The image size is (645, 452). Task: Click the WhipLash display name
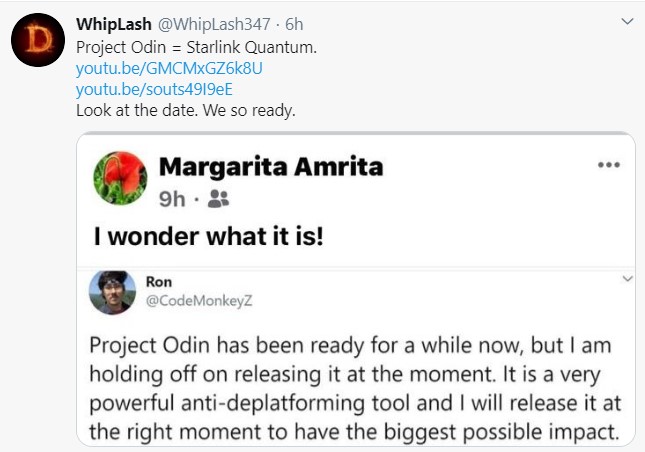point(108,24)
